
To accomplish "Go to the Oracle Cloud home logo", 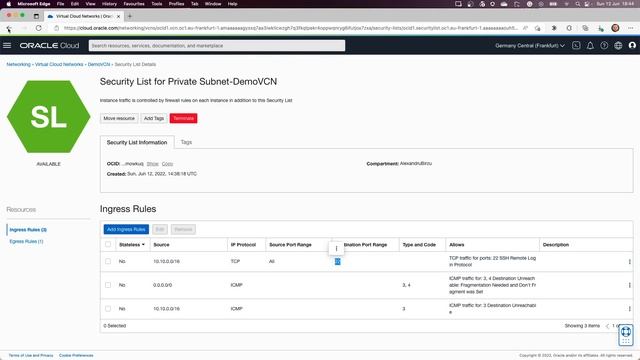I will (49, 45).
